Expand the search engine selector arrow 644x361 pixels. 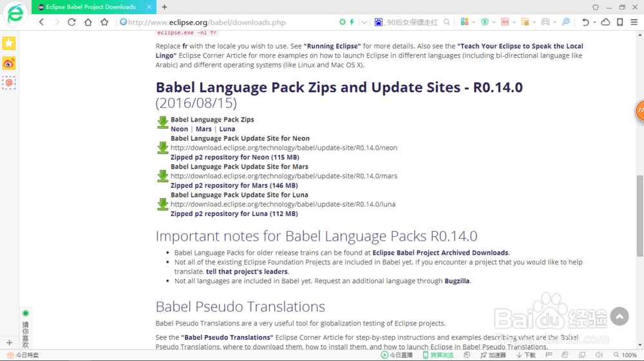tap(385, 23)
